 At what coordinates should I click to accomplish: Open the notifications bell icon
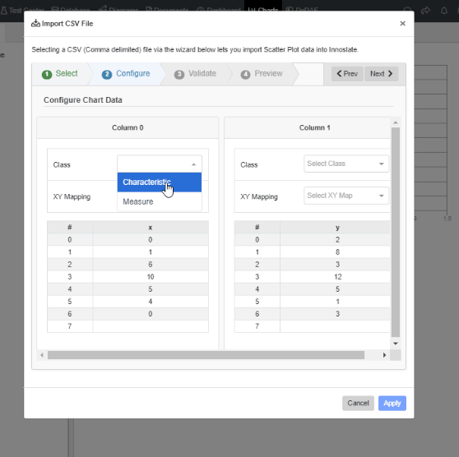(444, 10)
